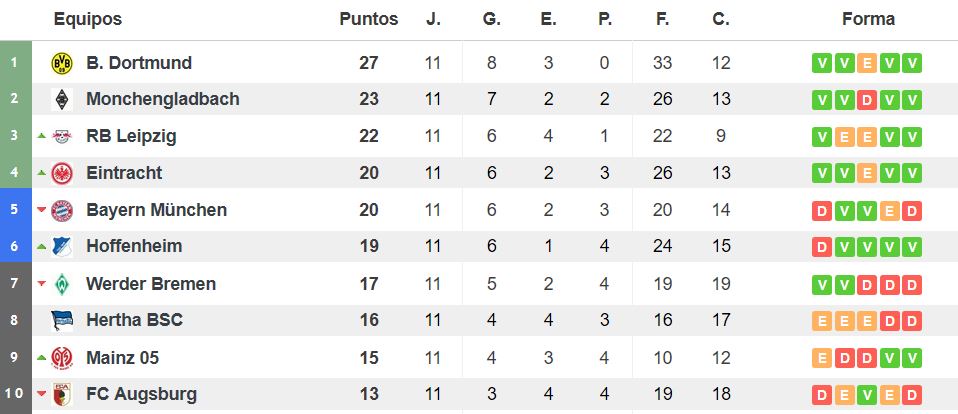Viewport: 958px width, 414px height.
Task: Open the FC Augsburg team link
Action: tap(141, 394)
